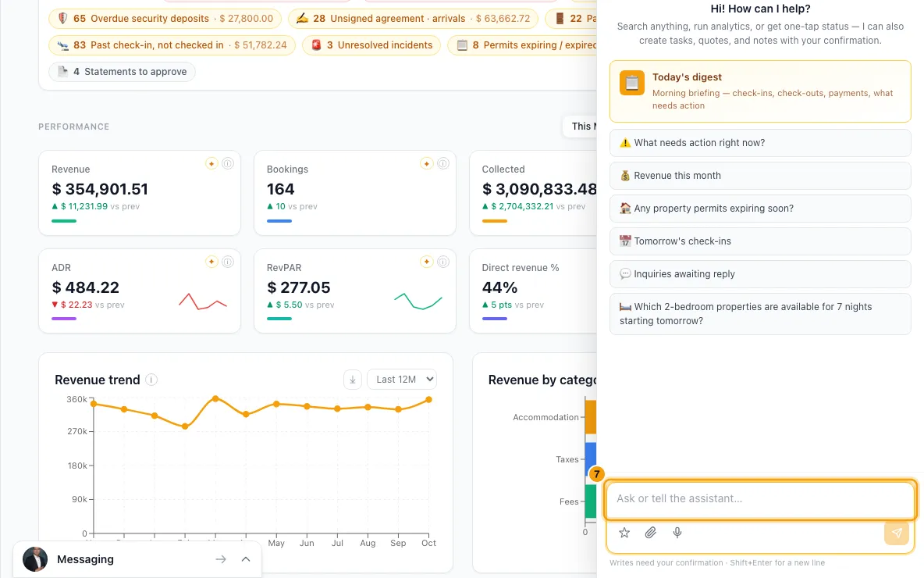Click the RevPAR green sparkline chart

(418, 301)
